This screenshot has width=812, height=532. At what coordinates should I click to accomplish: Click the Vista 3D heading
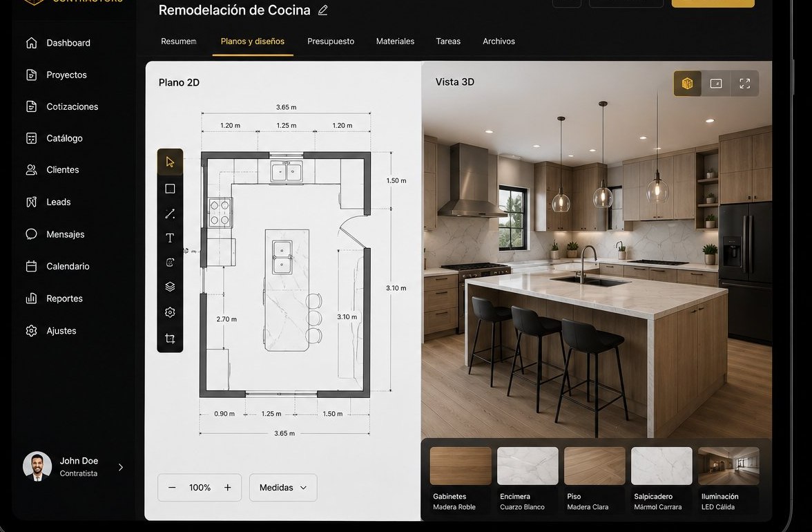(454, 82)
